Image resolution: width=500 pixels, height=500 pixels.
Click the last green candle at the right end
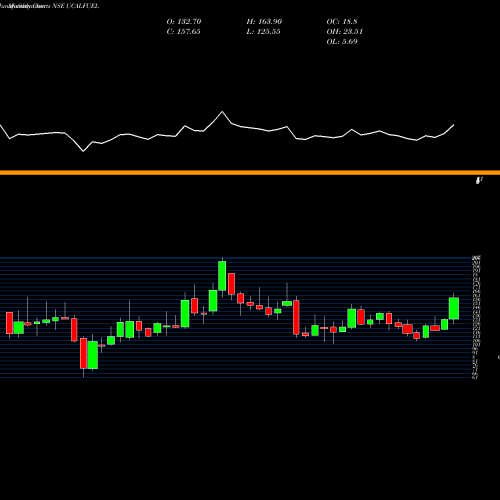coord(454,308)
